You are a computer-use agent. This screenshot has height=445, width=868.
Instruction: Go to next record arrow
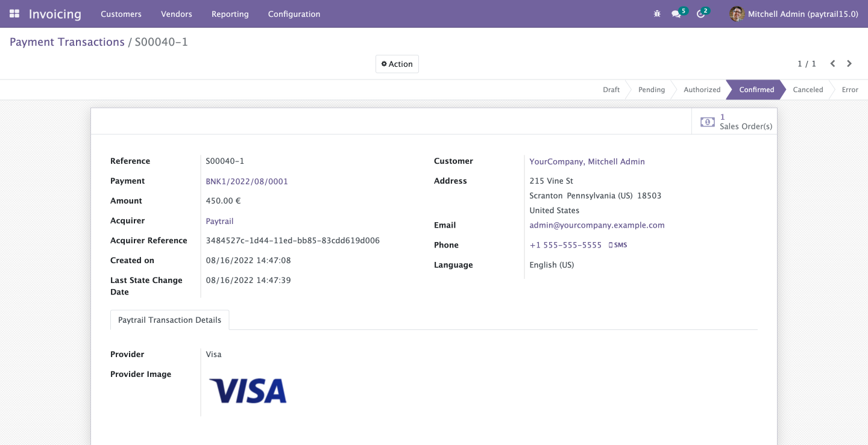click(849, 63)
